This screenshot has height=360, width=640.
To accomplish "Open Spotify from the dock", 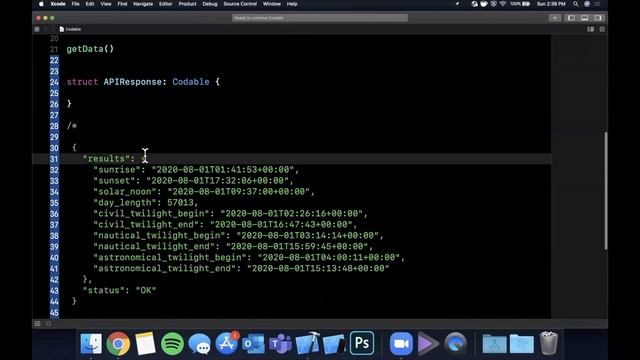I will coord(172,344).
